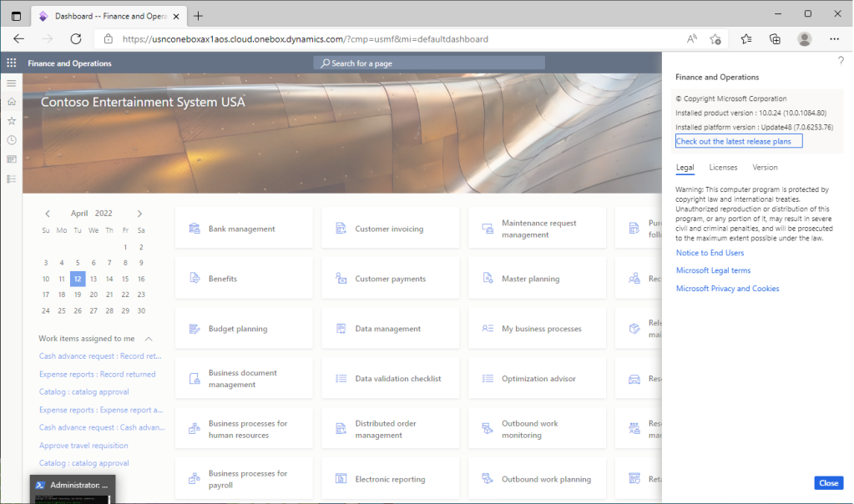The image size is (854, 504).
Task: Open the Benefits workspace tile
Action: [244, 279]
